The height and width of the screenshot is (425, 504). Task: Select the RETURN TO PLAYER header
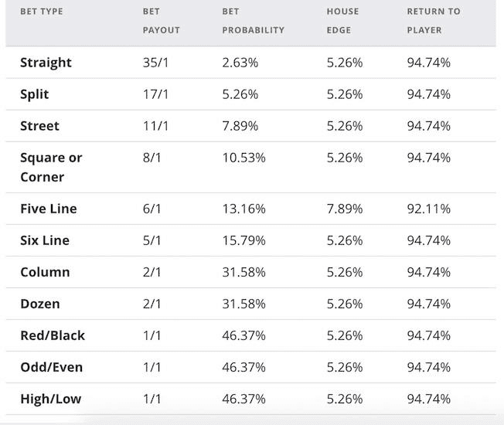point(433,21)
